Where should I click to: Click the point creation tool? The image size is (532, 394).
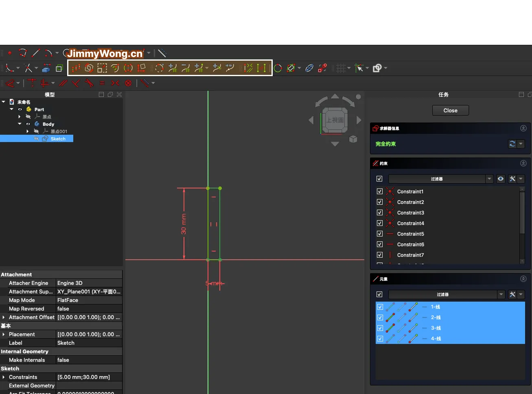point(10,53)
